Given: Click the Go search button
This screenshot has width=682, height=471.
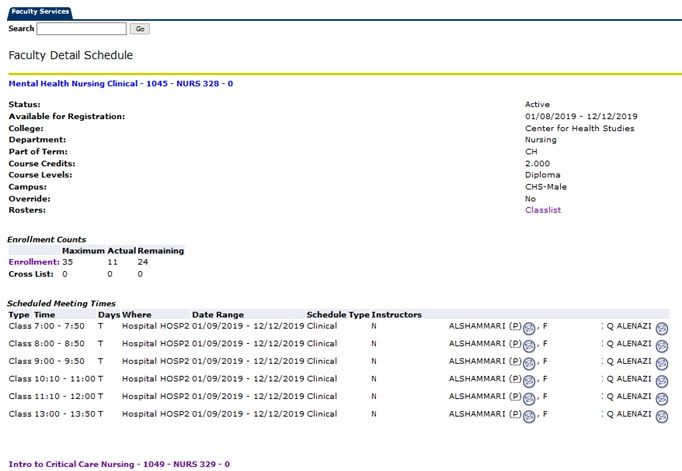Looking at the screenshot, I should point(140,29).
